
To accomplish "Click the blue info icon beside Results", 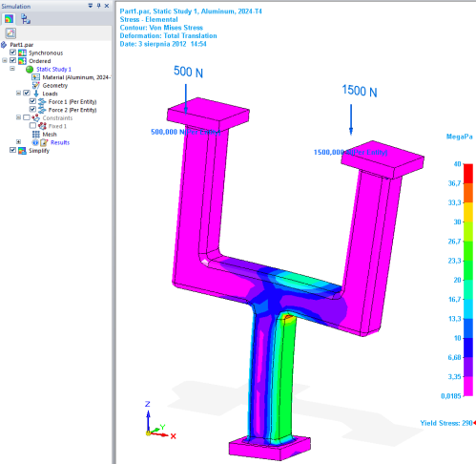I will click(x=35, y=142).
